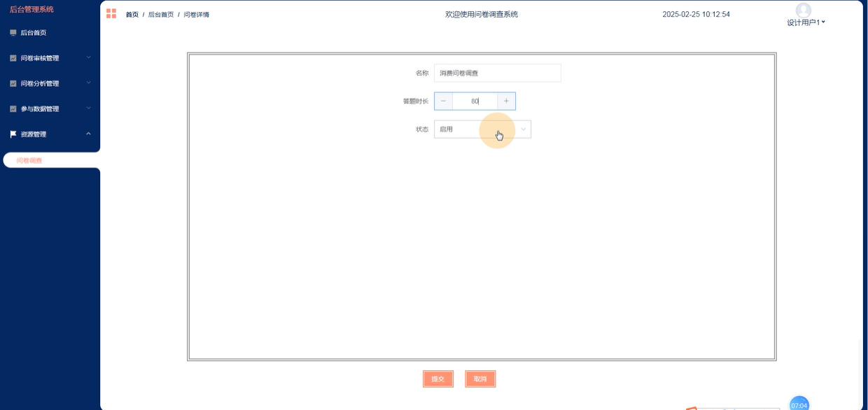The image size is (868, 410).
Task: Click the 名称 input field
Action: (497, 73)
